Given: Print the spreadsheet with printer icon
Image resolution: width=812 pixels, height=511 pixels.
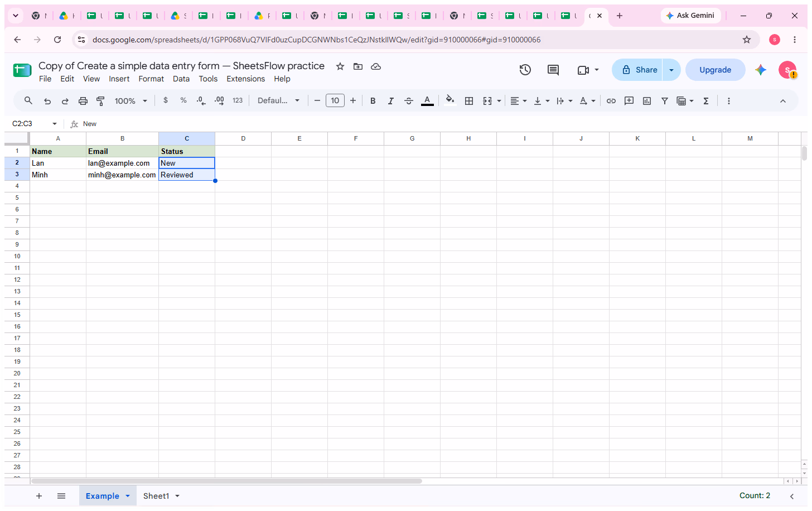Looking at the screenshot, I should point(83,101).
